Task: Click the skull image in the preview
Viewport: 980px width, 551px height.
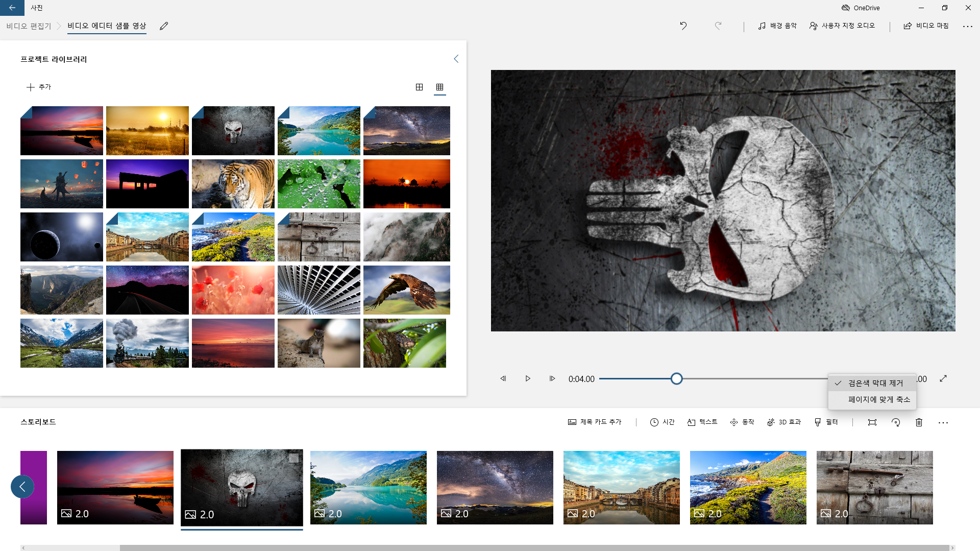Action: pos(723,201)
